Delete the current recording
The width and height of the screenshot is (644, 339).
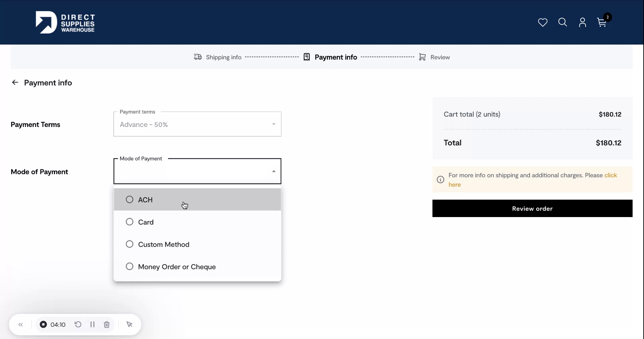pos(106,324)
